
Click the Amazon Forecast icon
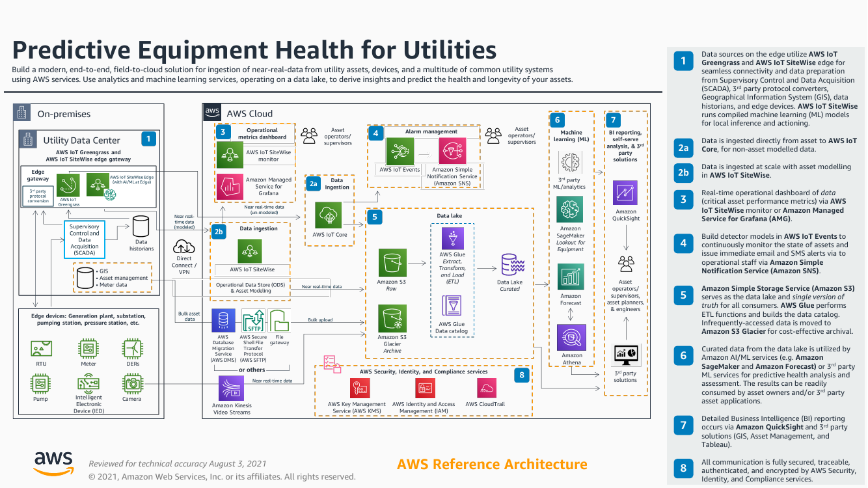(x=571, y=277)
